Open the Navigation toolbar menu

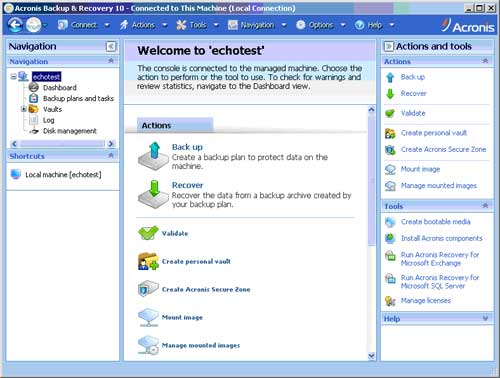click(x=251, y=25)
